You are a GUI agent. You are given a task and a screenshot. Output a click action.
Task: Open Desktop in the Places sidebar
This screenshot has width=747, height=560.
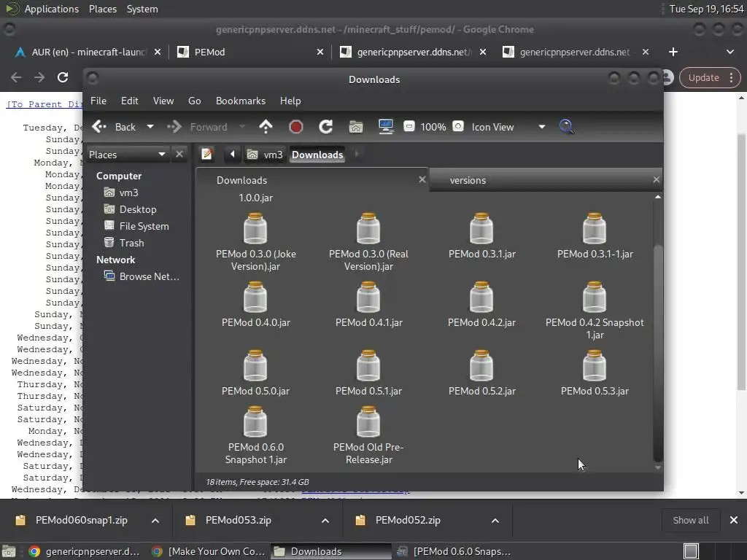pos(138,209)
